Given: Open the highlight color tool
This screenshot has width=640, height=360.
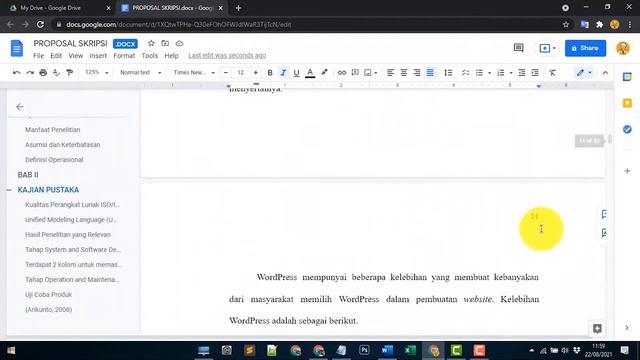Looking at the screenshot, I should 324,73.
